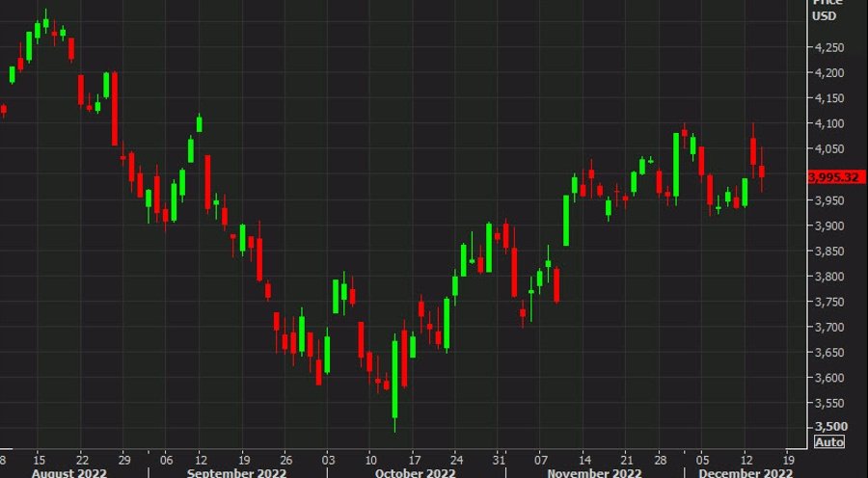The image size is (868, 478).
Task: Click the August 2022 month label
Action: 69,473
